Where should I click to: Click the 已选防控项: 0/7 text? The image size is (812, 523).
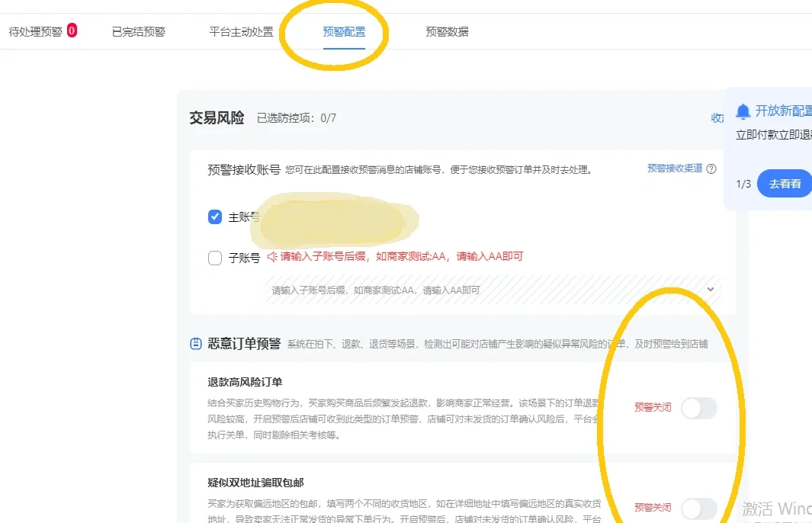coord(297,118)
